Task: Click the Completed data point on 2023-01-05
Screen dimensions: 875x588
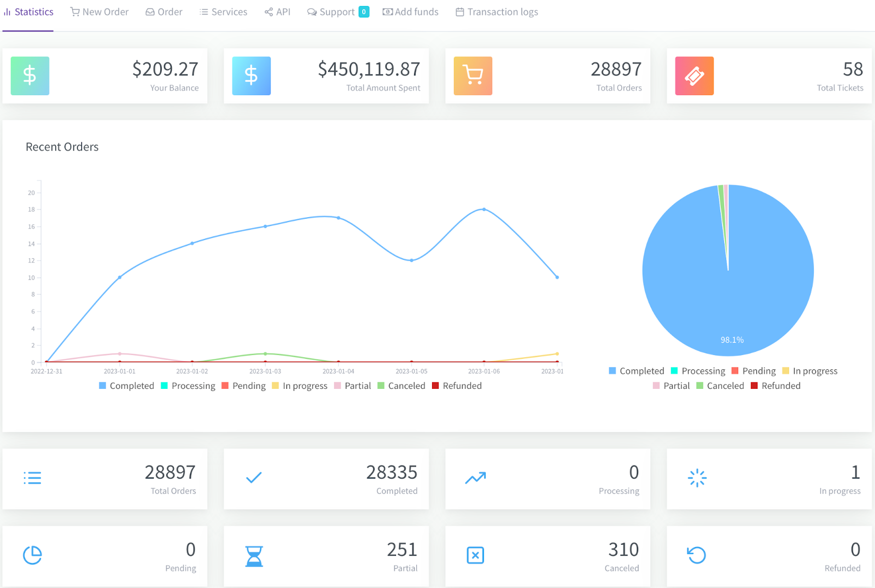Action: click(412, 260)
